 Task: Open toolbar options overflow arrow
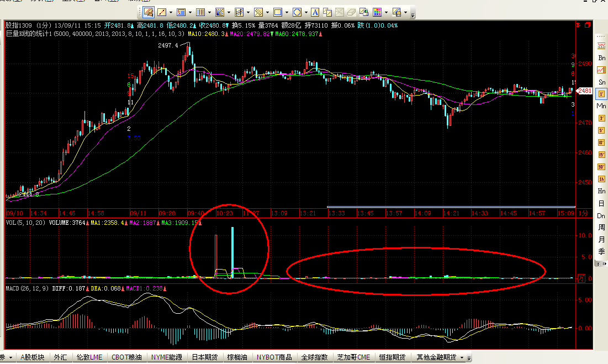413,15
